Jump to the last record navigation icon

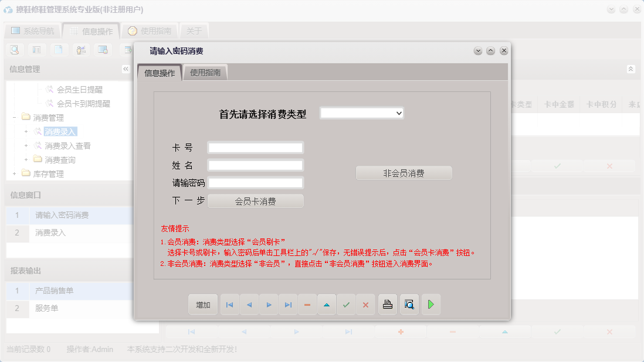point(288,304)
